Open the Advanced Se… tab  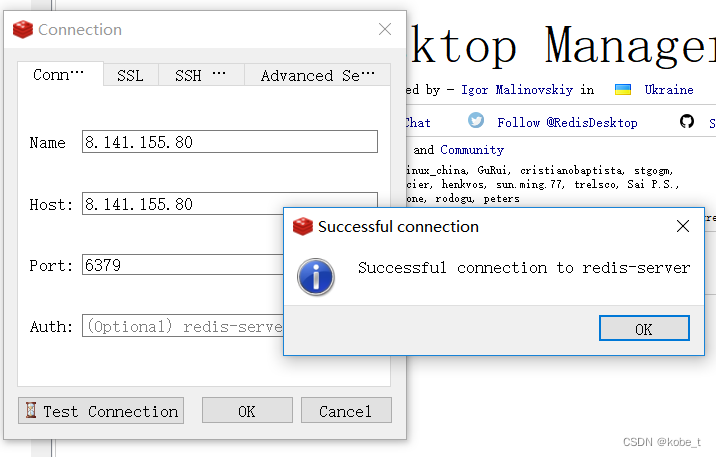317,75
